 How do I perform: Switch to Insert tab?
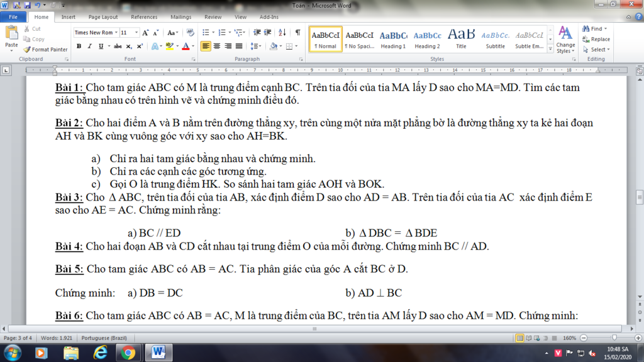click(68, 17)
